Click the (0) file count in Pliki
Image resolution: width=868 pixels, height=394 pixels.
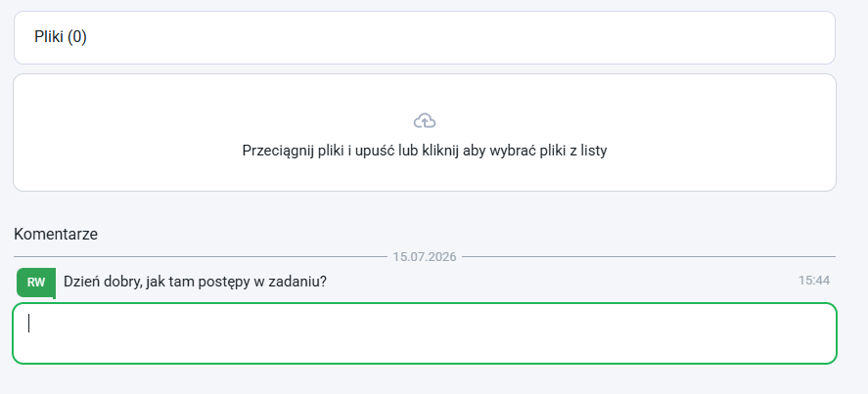click(x=77, y=37)
